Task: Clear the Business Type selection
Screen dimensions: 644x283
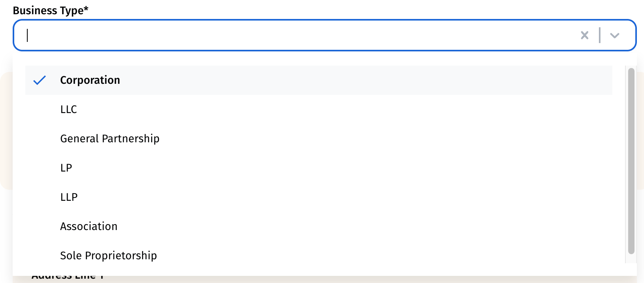Action: pyautogui.click(x=584, y=36)
